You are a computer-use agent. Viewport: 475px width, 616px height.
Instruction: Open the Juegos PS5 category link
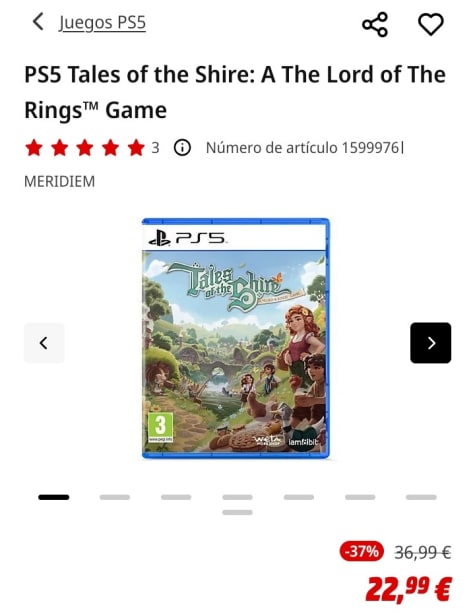coord(102,22)
